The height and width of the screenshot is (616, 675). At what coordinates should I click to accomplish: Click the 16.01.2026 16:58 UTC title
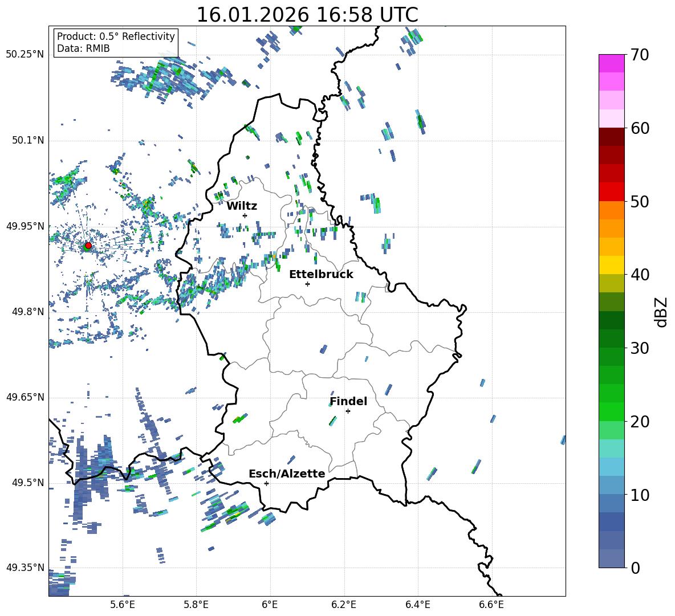(x=307, y=15)
